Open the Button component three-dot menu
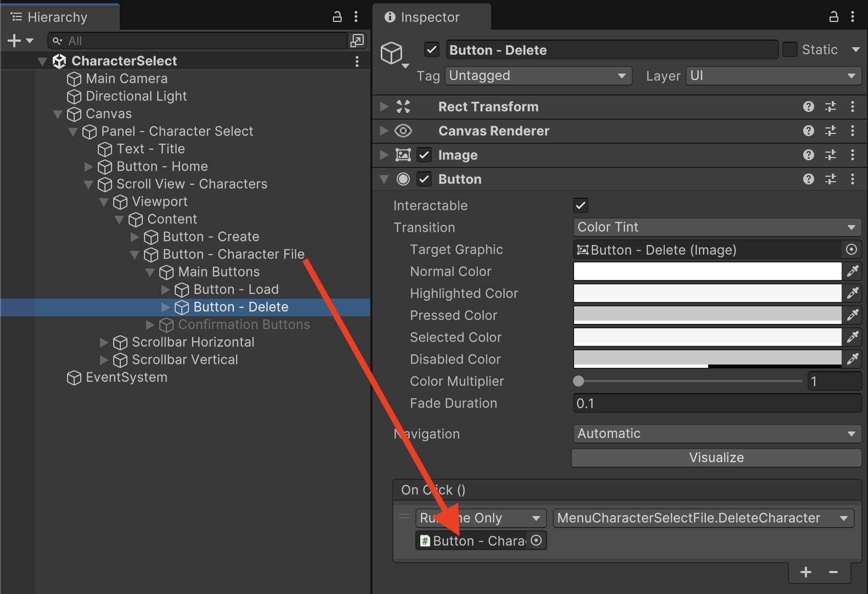 pyautogui.click(x=852, y=179)
